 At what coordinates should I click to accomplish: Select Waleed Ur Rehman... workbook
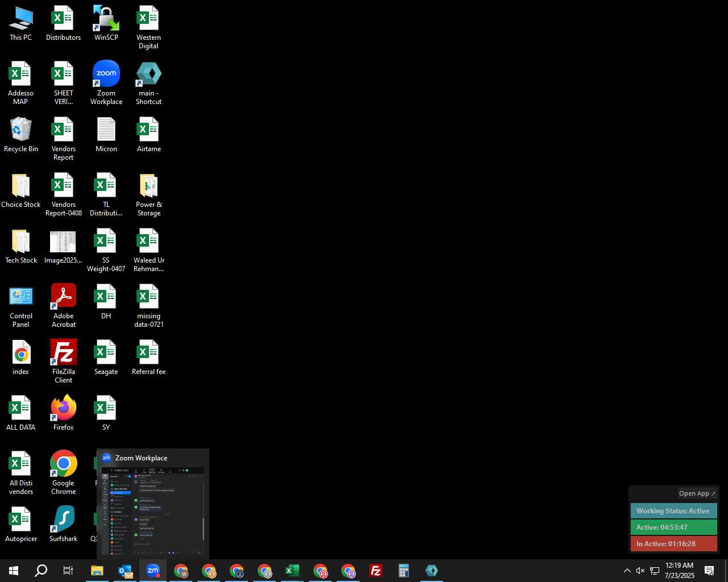(x=148, y=251)
